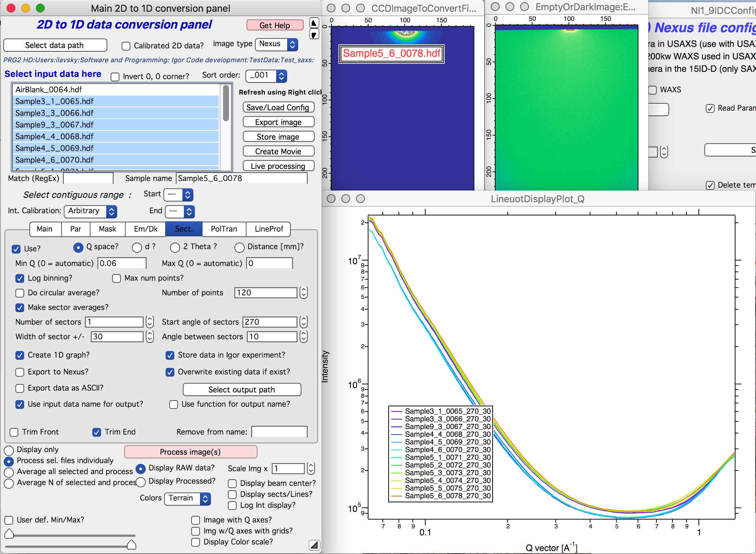Click the Width of sector stepper arrows
The image size is (756, 554).
coord(149,336)
